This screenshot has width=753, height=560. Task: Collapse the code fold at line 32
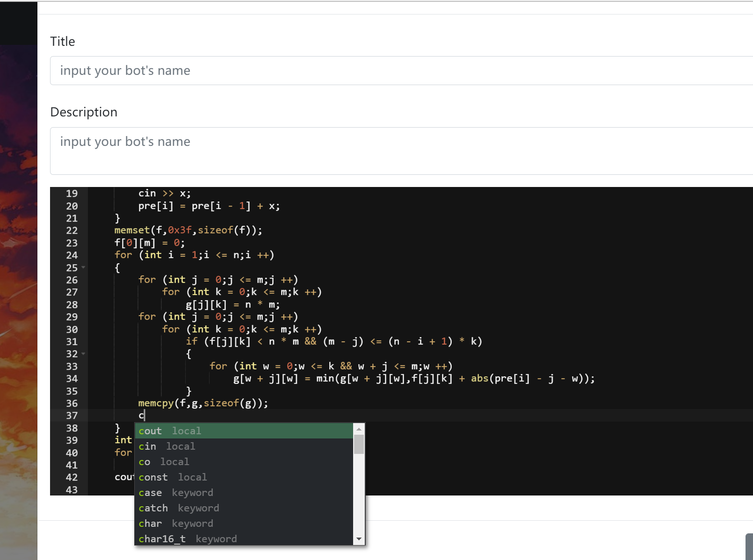[x=83, y=354]
